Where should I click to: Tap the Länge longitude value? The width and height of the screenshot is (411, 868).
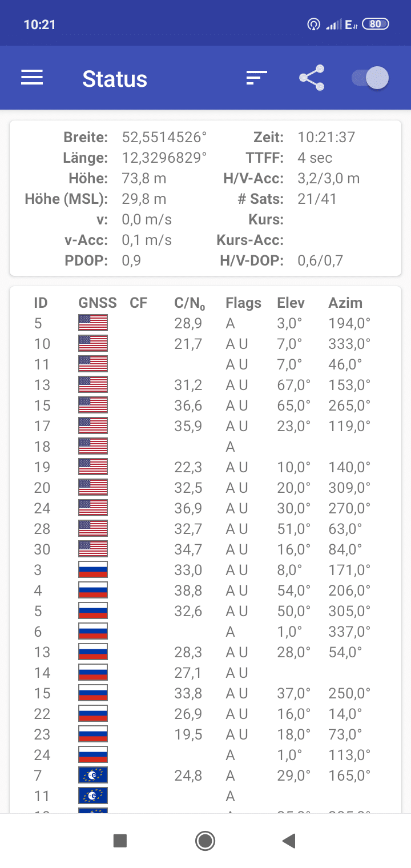pos(164,158)
